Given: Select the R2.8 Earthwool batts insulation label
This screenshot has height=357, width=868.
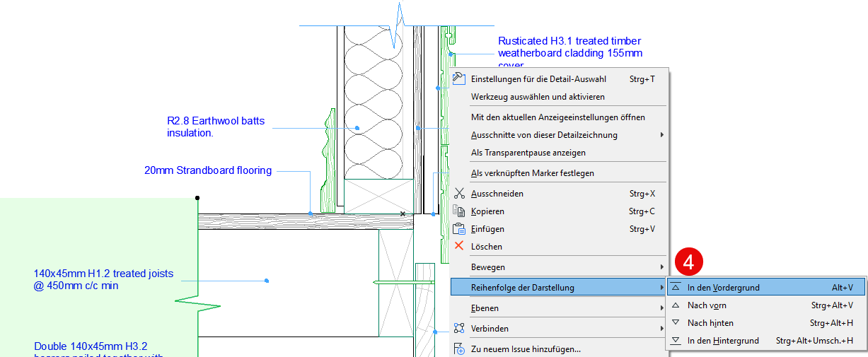Looking at the screenshot, I should pos(216,127).
